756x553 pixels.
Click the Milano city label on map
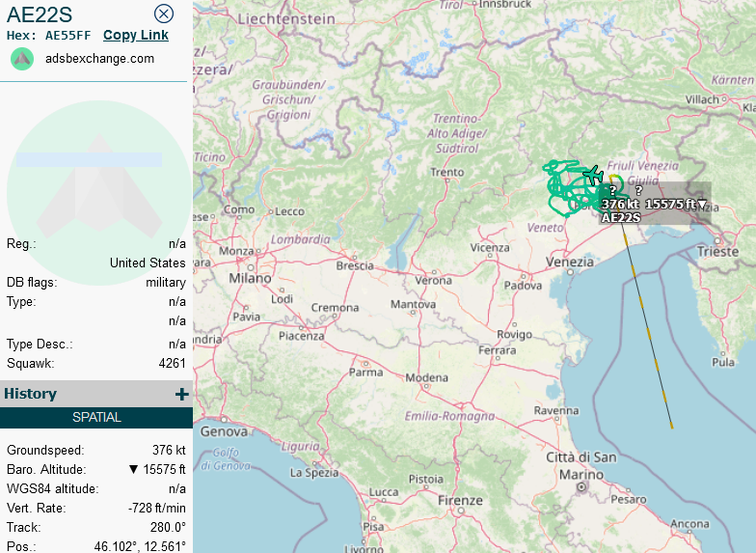point(250,278)
